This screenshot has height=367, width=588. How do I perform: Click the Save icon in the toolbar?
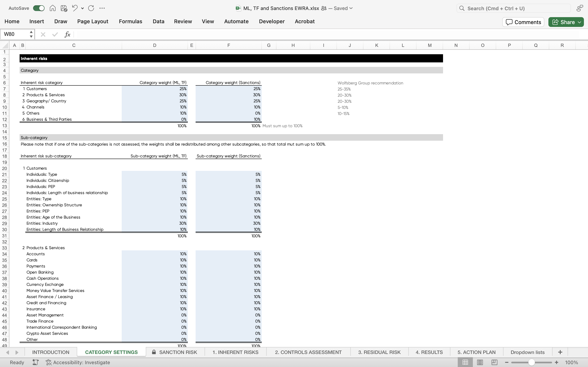[x=64, y=8]
